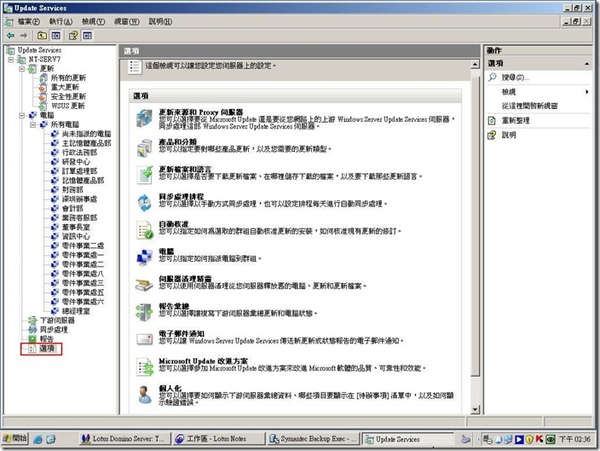Click 從這裡開啟新視窗 in actions pane
Viewport: 600px width, 451px height.
point(530,106)
